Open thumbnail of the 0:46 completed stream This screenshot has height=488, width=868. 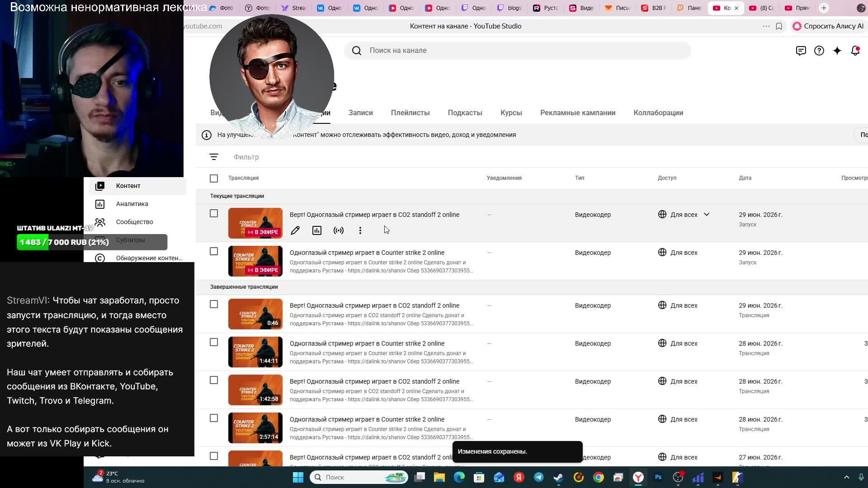255,314
